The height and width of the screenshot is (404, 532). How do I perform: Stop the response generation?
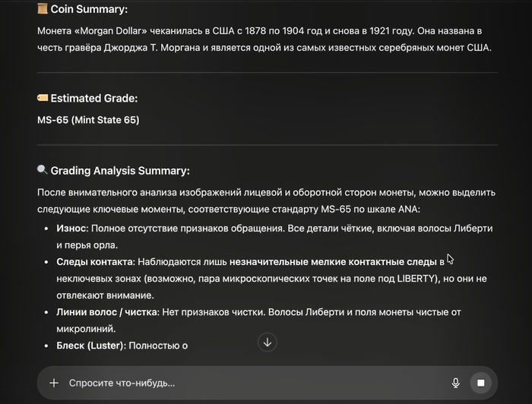[481, 383]
